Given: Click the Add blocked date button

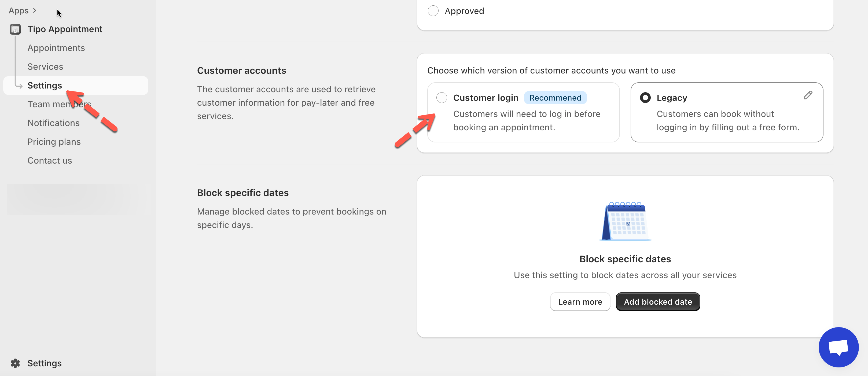Looking at the screenshot, I should (657, 302).
